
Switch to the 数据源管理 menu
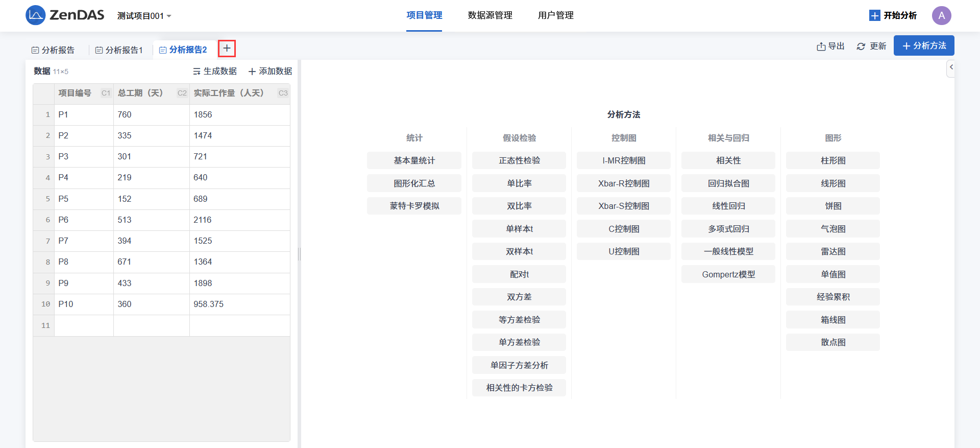tap(490, 15)
